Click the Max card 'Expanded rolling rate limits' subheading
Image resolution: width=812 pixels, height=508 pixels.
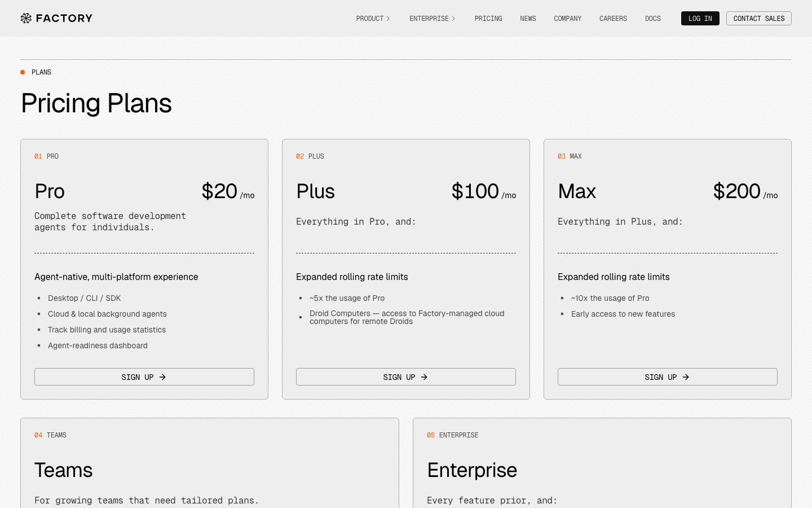[614, 277]
